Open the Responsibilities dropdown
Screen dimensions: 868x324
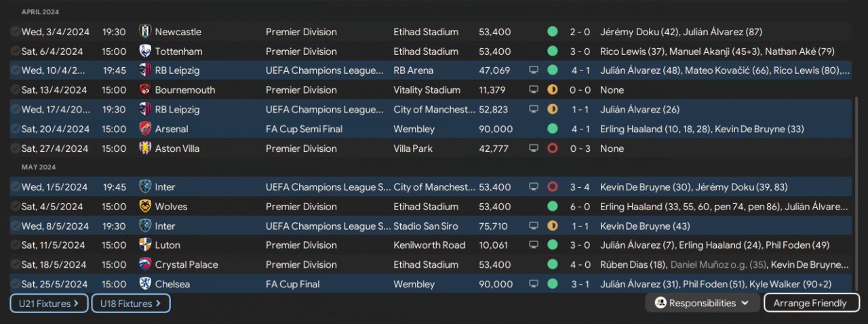(x=702, y=303)
